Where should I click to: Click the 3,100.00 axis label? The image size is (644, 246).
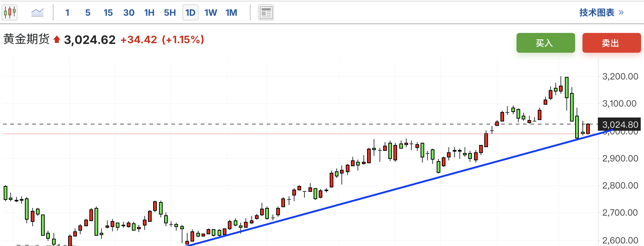point(619,104)
